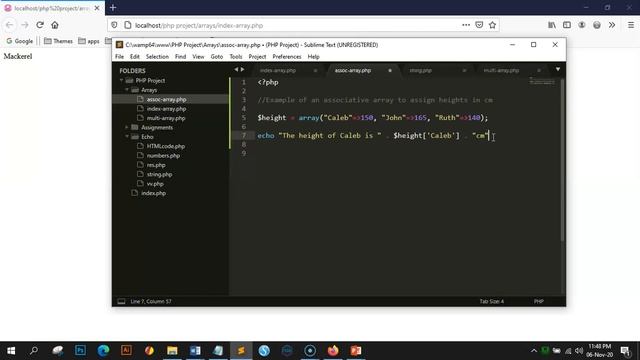This screenshot has height=360, width=640.
Task: Open Firefox hamburger menu
Action: 631,25
